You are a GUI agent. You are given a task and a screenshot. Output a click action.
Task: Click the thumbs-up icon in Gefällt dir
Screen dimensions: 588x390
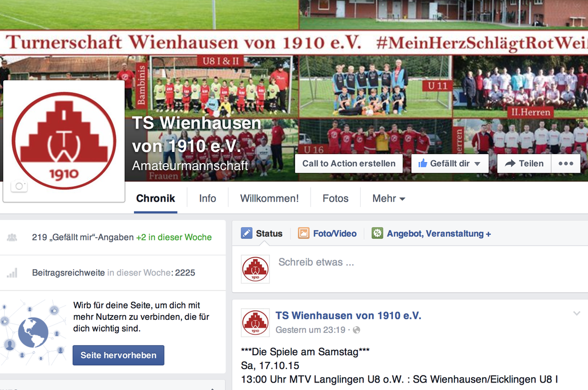point(423,163)
